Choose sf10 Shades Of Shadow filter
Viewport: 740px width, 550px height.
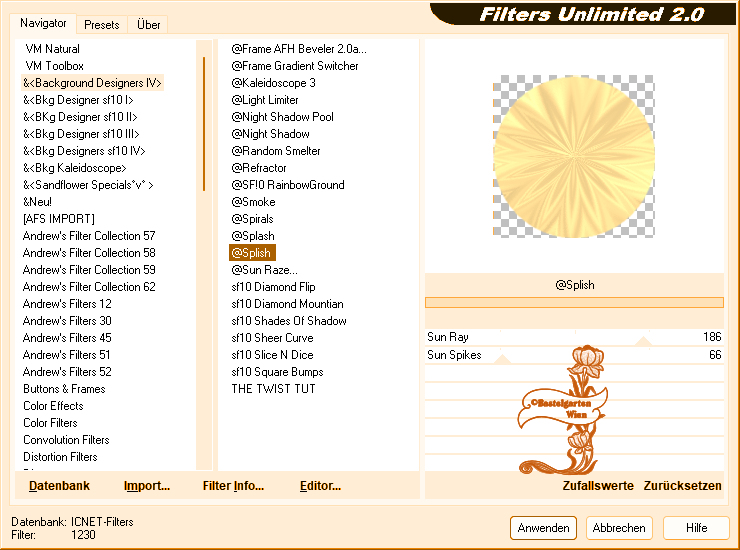pos(289,321)
